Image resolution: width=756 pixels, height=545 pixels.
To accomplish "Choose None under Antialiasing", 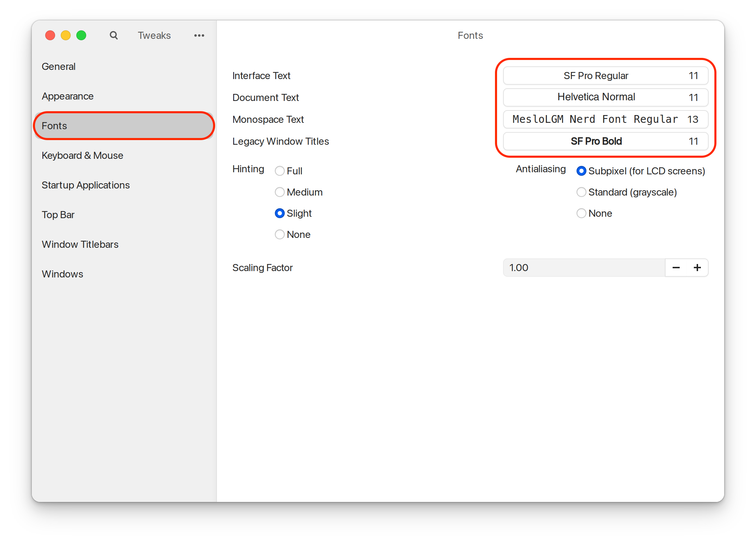I will [x=581, y=214].
